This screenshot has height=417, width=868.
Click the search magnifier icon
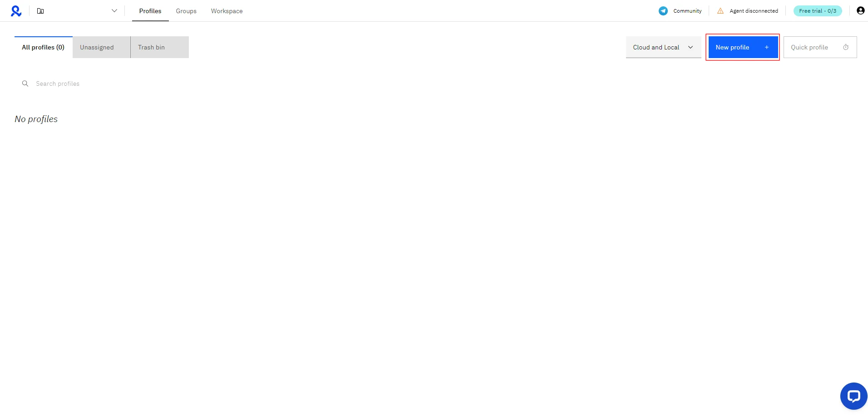pos(25,83)
